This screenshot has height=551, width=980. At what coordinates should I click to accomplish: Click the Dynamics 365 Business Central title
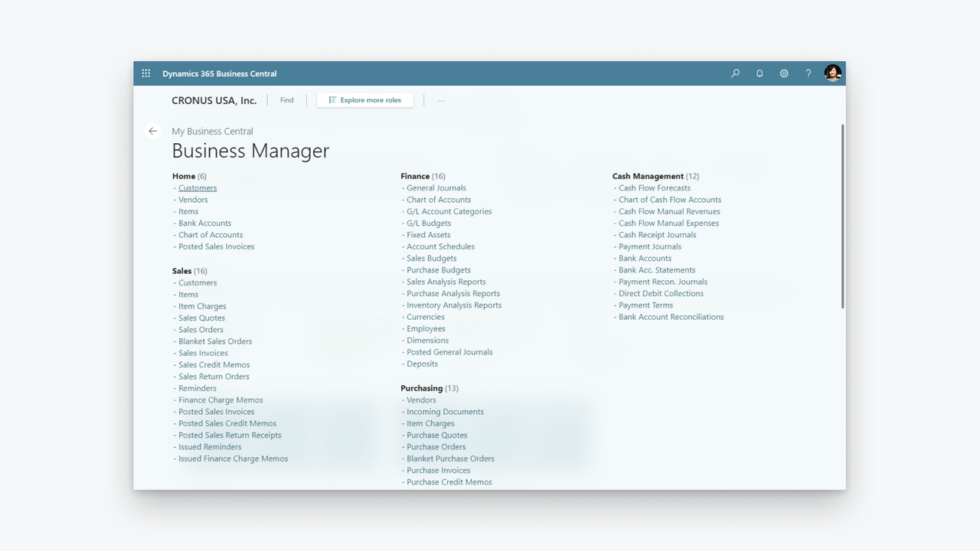point(220,73)
